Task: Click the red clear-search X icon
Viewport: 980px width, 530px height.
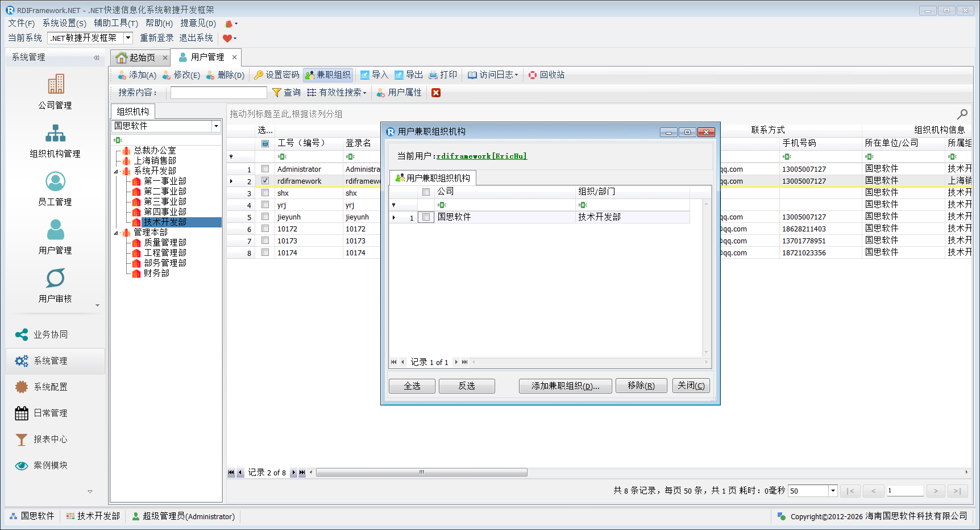Action: (436, 93)
